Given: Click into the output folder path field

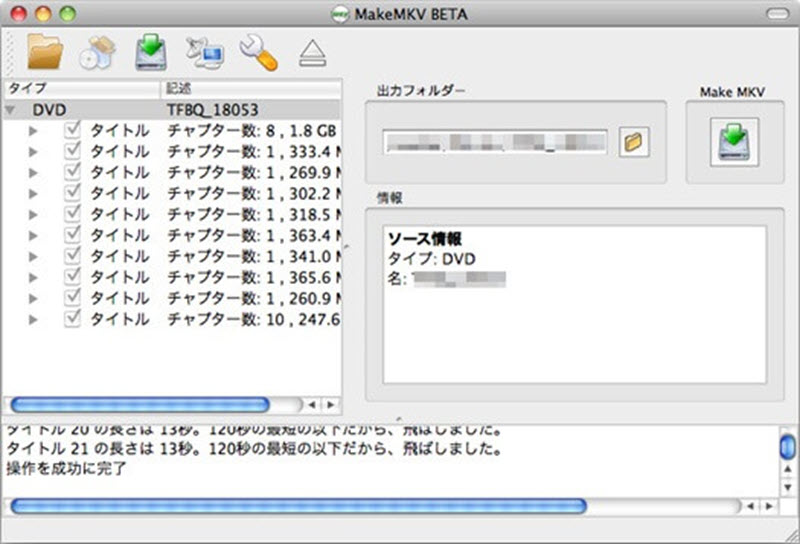Looking at the screenshot, I should coord(496,143).
